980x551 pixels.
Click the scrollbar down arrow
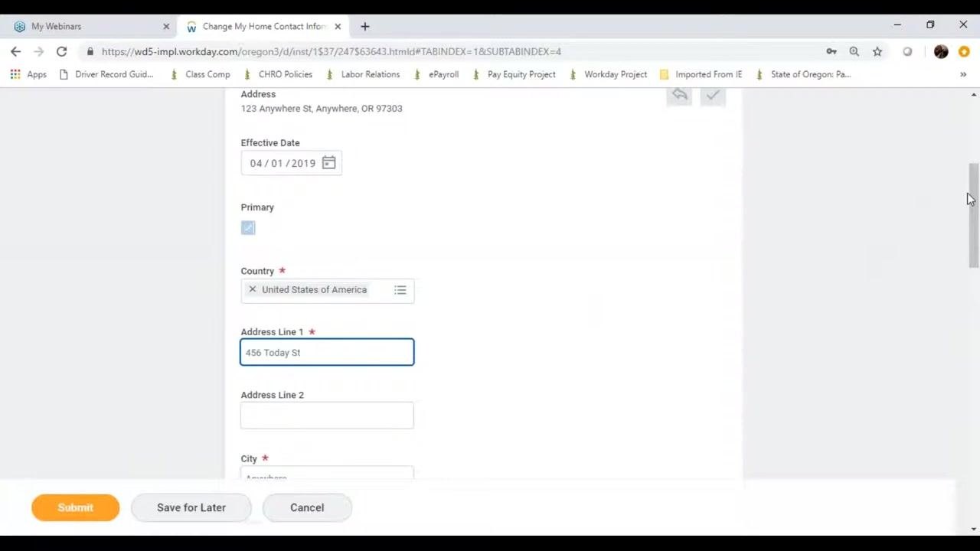tap(974, 529)
